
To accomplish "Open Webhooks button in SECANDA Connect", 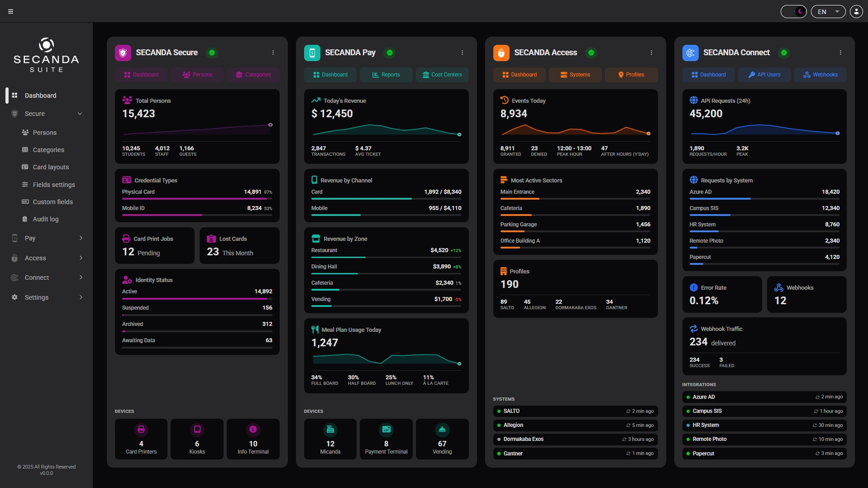I will click(820, 75).
